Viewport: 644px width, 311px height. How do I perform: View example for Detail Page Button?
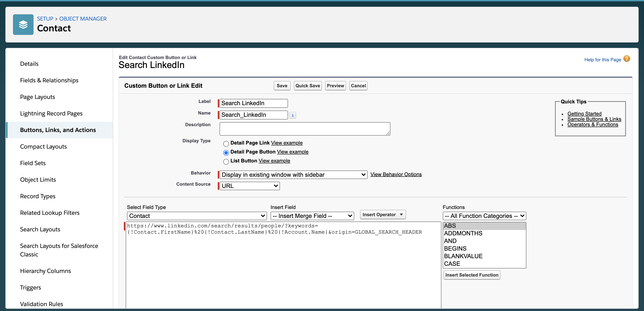coord(292,152)
